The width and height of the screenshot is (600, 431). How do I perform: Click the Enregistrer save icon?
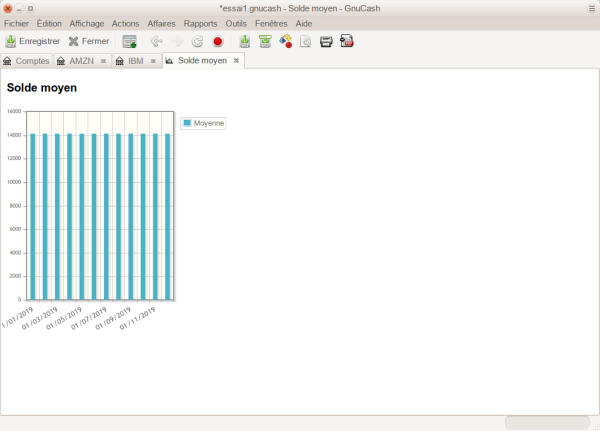pyautogui.click(x=11, y=42)
